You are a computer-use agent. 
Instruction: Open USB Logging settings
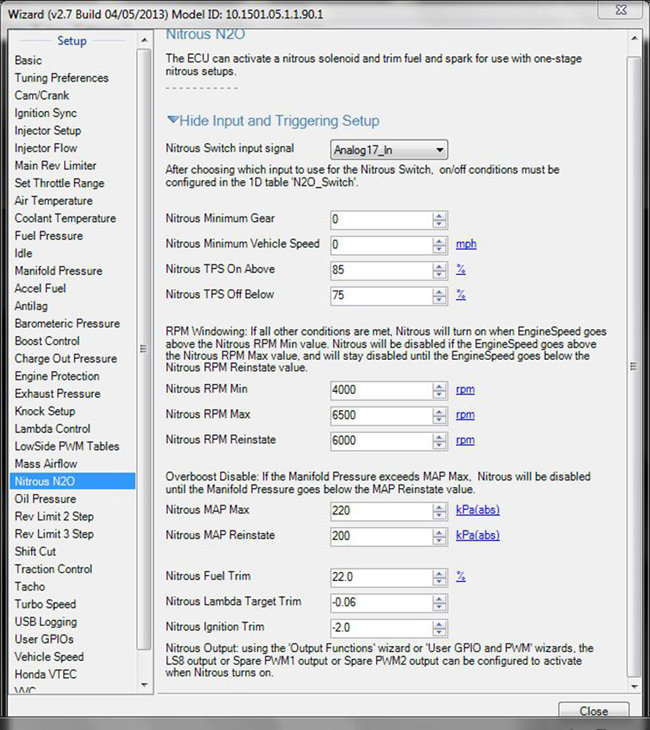(x=46, y=622)
